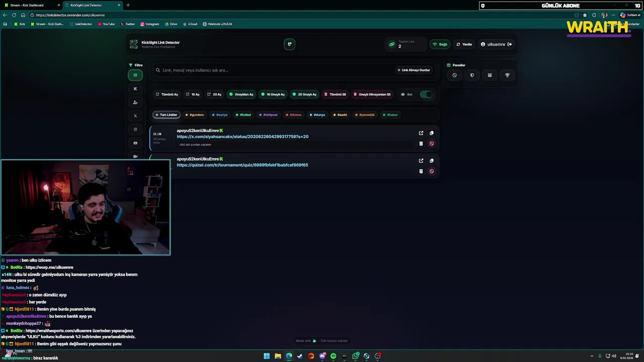Viewport: 644px width, 362px height.
Task: Open the shield panel icon
Action: coord(472,75)
